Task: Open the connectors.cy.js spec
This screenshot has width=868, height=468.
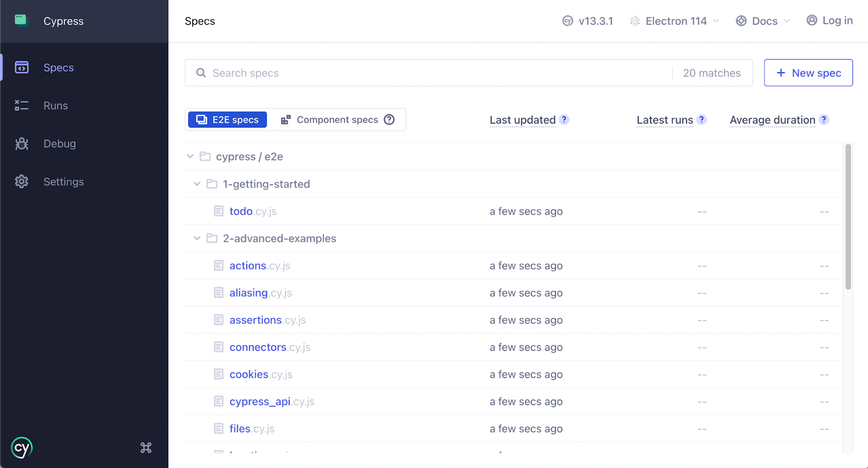Action: 270,347
